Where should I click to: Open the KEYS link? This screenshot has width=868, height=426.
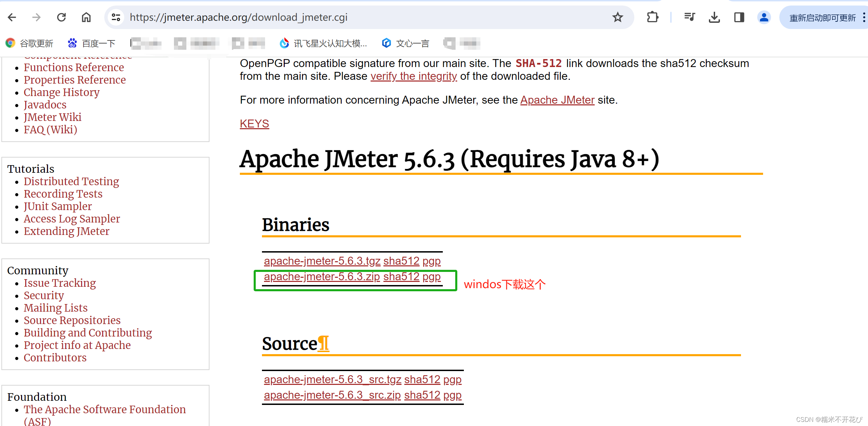coord(254,124)
